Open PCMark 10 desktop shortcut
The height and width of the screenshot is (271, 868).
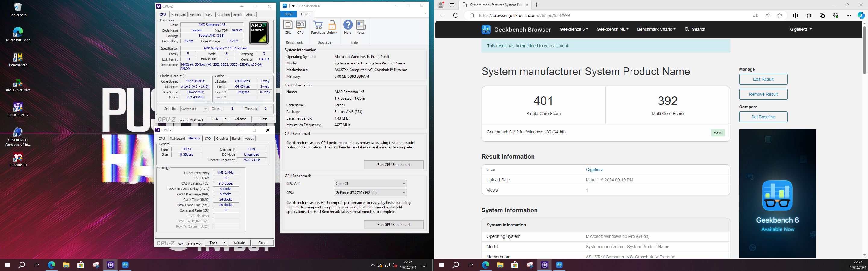[x=18, y=160]
